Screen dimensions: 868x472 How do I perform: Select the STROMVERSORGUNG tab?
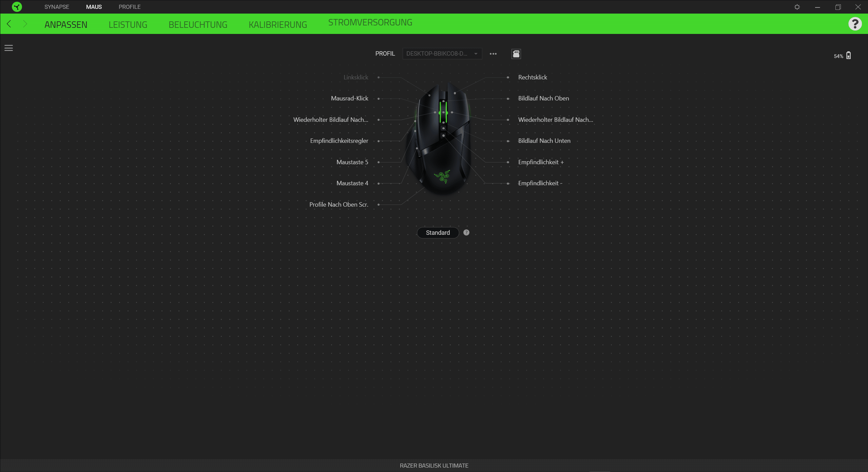pos(370,22)
